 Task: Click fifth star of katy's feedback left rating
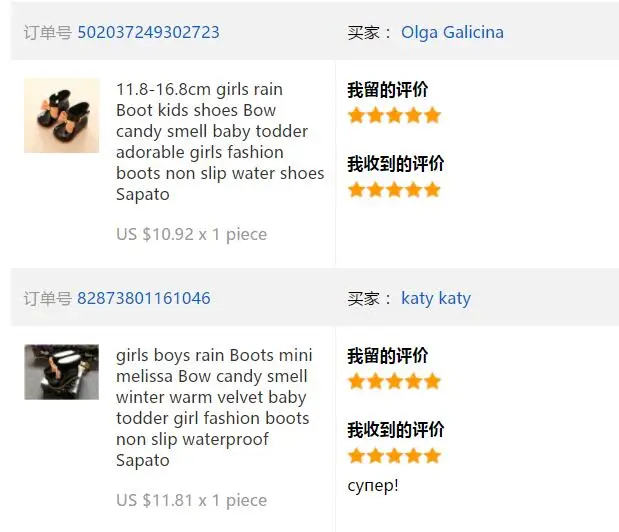(433, 382)
